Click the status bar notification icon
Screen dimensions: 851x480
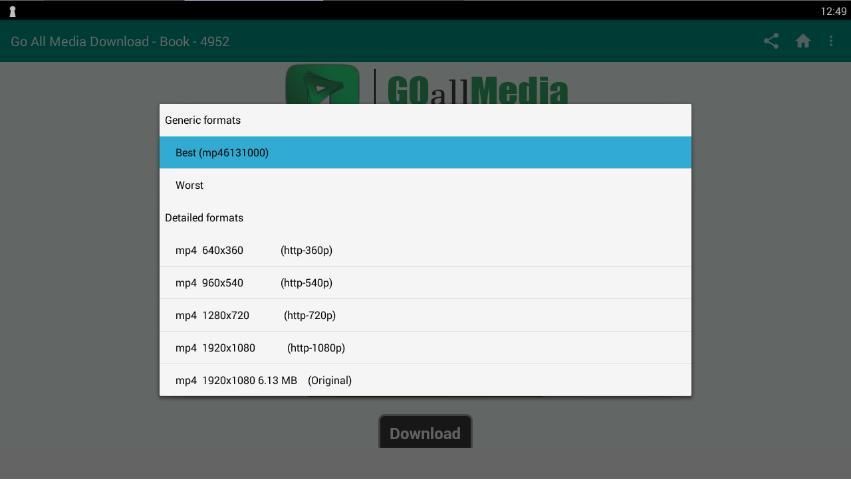13,11
